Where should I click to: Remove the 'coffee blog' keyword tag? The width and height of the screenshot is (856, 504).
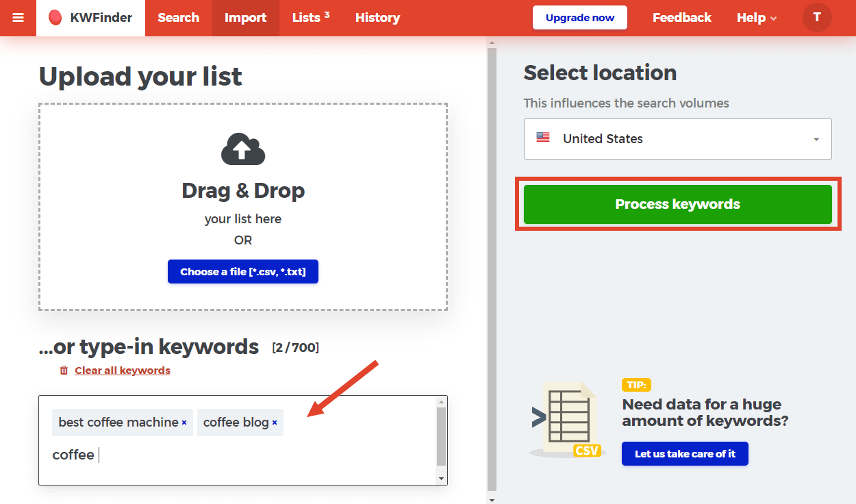click(275, 423)
